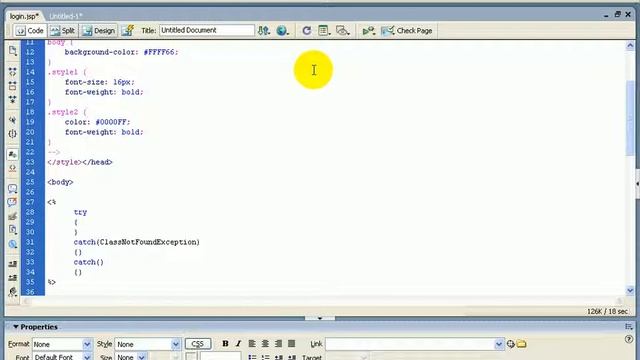Image resolution: width=640 pixels, height=360 pixels.
Task: Switch to the Untitled-1 tab
Action: [65, 16]
